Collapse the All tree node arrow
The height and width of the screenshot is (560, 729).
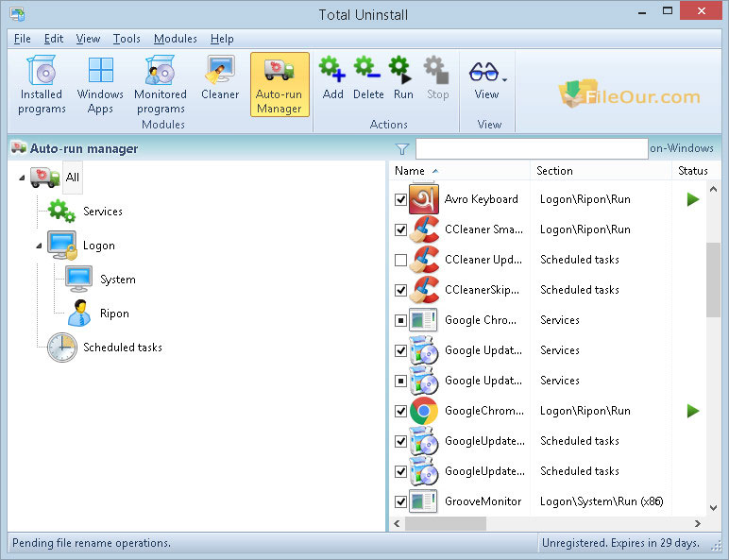pos(22,178)
